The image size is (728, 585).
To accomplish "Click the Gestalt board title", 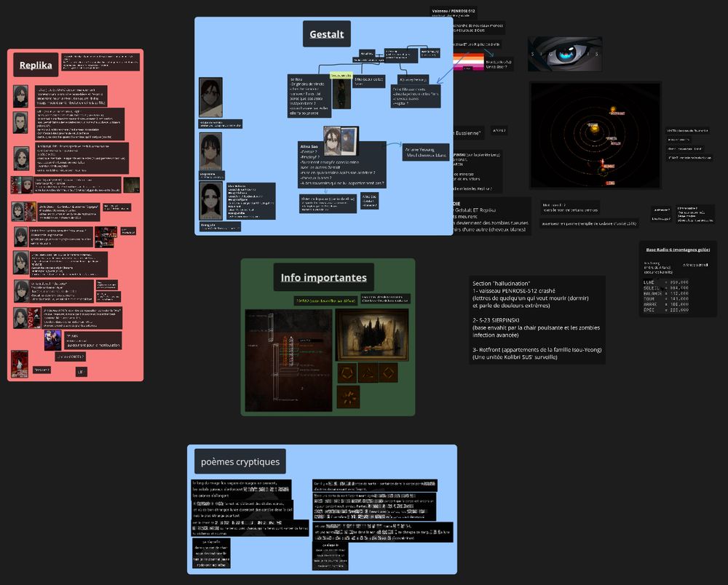I will (x=326, y=33).
